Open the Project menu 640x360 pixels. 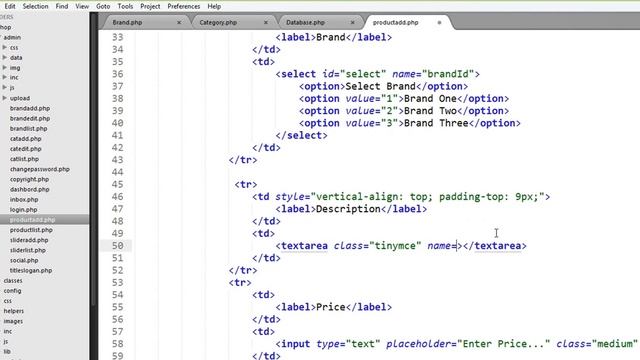point(150,7)
